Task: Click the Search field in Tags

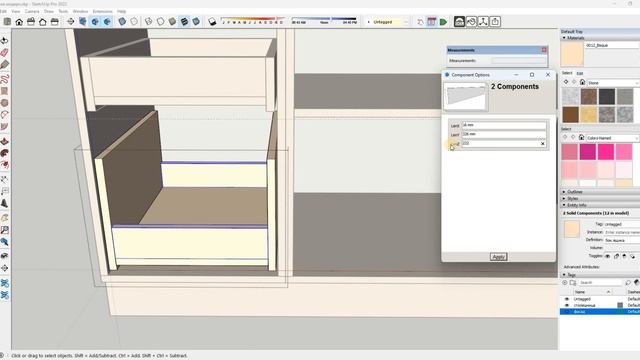Action: (x=600, y=282)
